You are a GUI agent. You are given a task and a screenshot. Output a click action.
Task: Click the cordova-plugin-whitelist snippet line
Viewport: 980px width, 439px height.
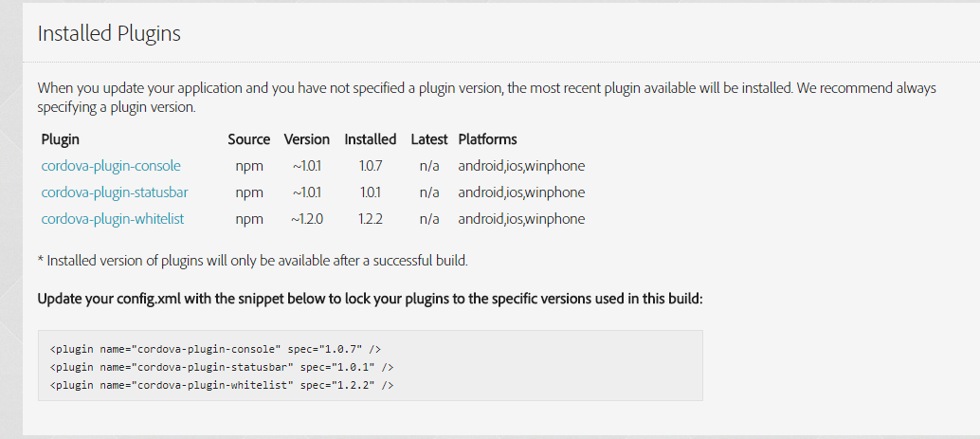pyautogui.click(x=221, y=385)
